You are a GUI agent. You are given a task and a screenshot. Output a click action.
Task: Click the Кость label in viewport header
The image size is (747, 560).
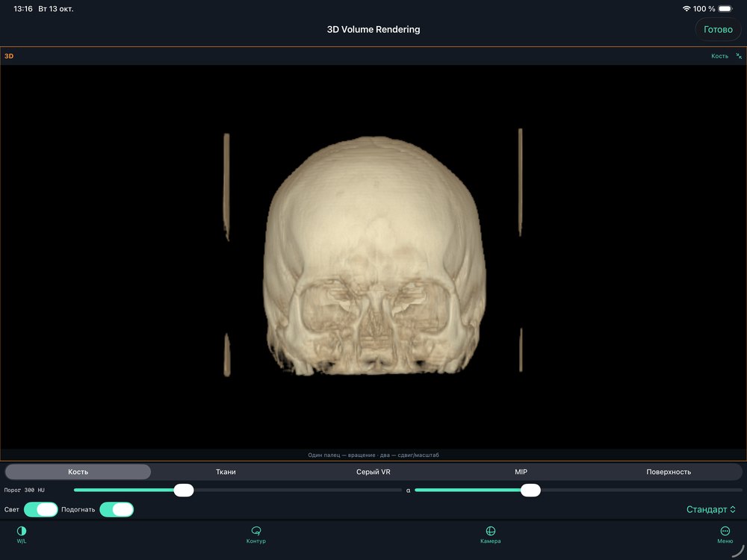(x=719, y=56)
